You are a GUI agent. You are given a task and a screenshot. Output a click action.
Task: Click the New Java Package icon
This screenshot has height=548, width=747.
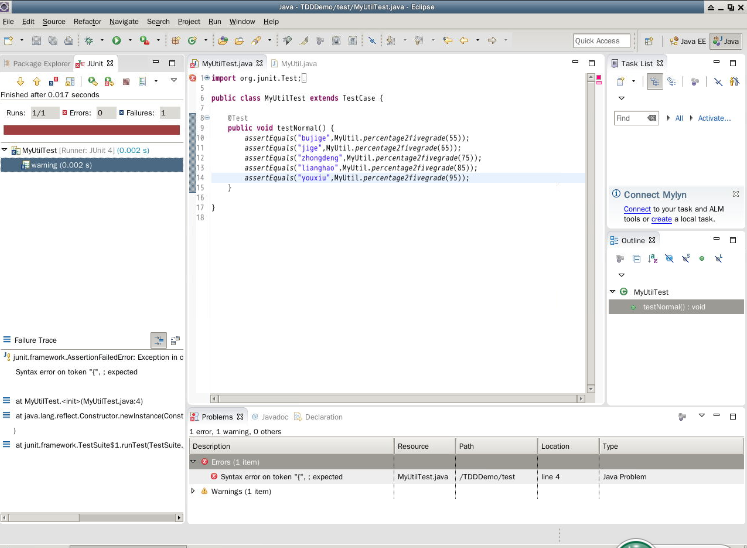176,41
